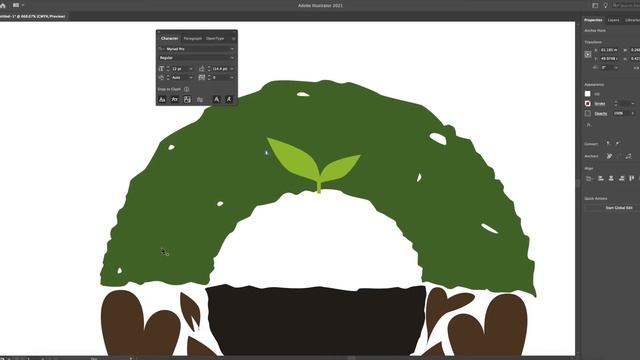Click horizontal align left icon
The width and height of the screenshot is (640, 360).
click(x=600, y=178)
